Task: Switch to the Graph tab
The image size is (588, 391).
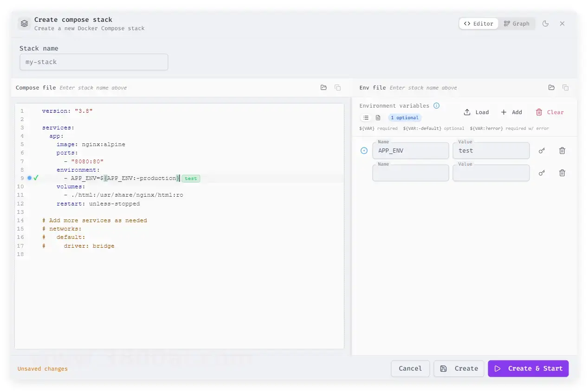Action: [x=517, y=24]
